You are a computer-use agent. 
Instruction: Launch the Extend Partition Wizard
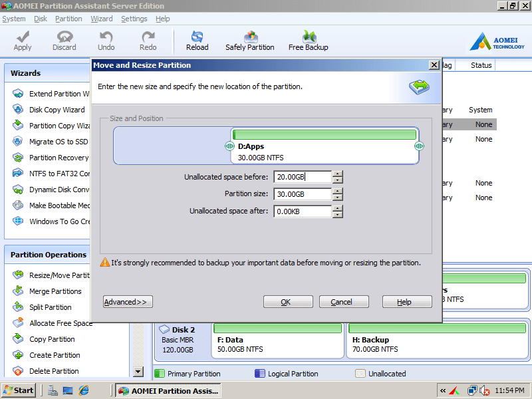pos(51,94)
